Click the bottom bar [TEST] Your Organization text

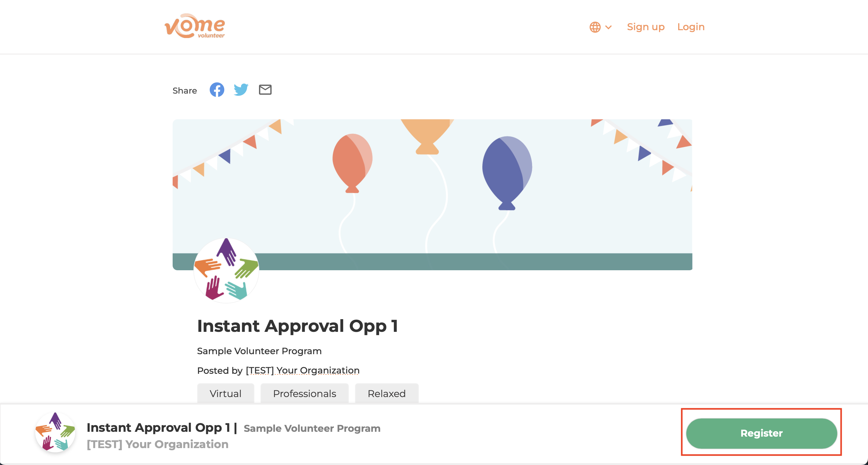click(x=158, y=444)
